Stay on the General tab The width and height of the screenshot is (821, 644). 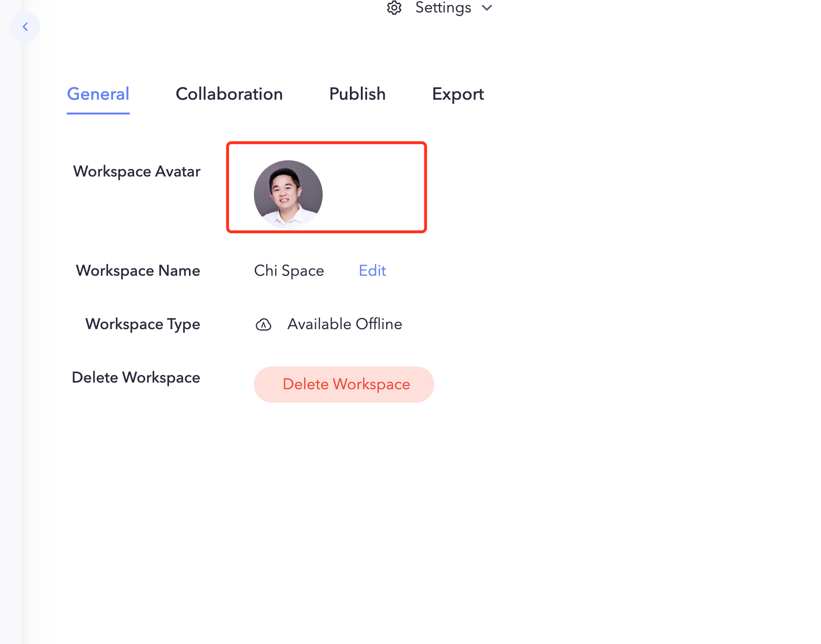(x=98, y=94)
